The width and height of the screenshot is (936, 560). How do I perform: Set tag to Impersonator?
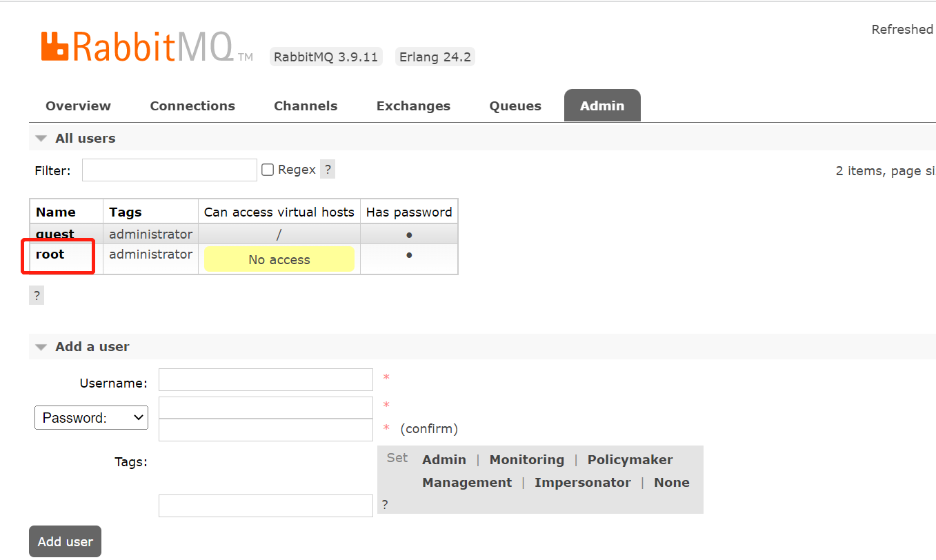click(582, 483)
